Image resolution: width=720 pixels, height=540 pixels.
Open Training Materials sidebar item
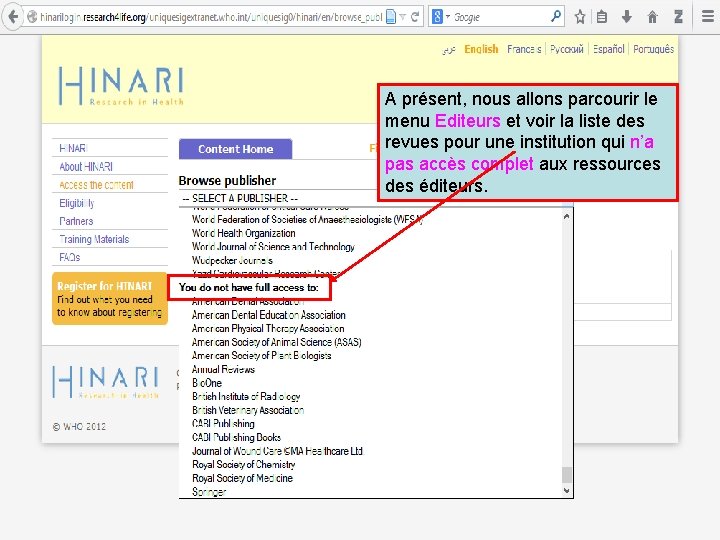[94, 239]
